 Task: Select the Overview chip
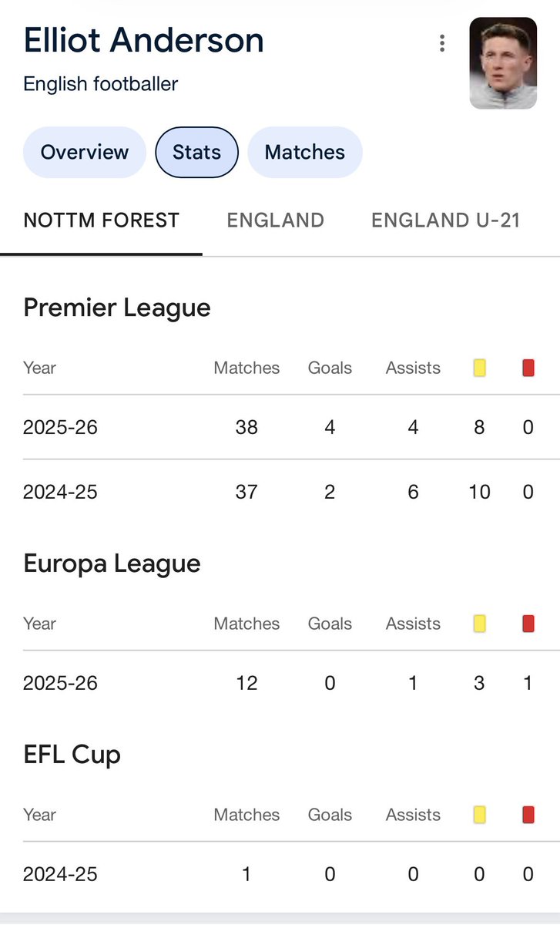coord(85,152)
